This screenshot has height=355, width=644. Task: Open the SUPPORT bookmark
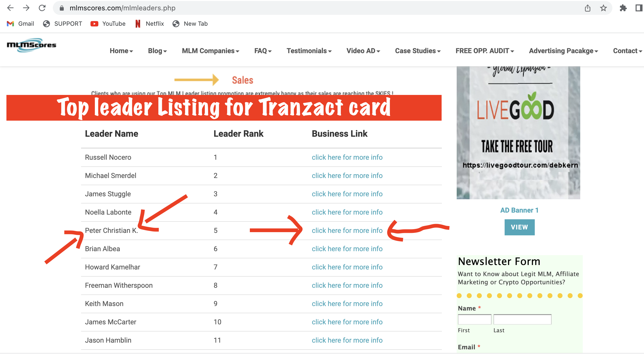pos(63,24)
